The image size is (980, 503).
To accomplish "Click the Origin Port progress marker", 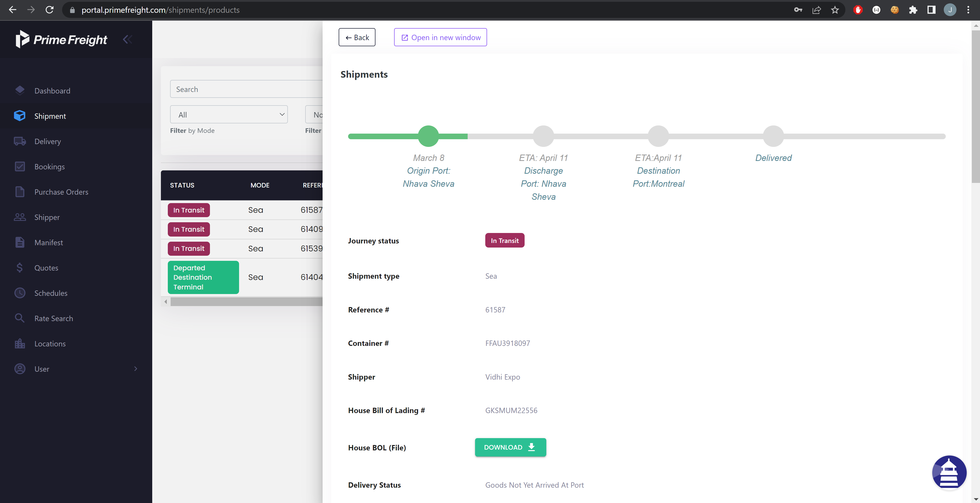I will click(x=428, y=136).
